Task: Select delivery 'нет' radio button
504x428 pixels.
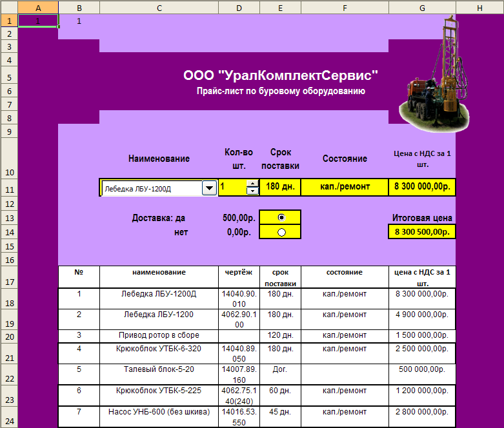Action: pyautogui.click(x=281, y=232)
